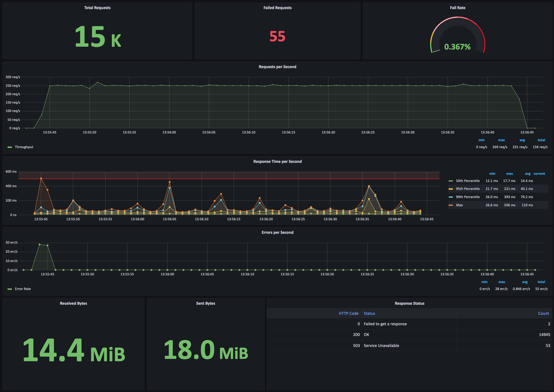Screen dimensions: 554x392
Task: Open the Response Time per Second panel menu
Action: click(277, 161)
